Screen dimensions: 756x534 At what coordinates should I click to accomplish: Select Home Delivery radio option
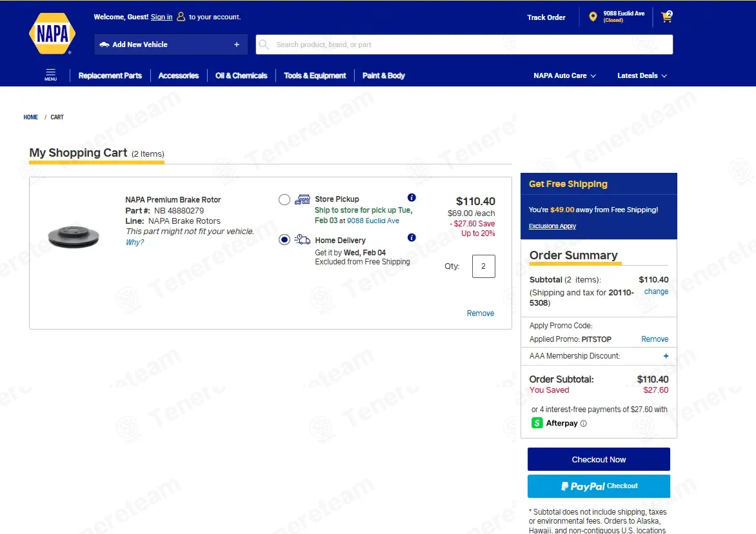pyautogui.click(x=284, y=239)
